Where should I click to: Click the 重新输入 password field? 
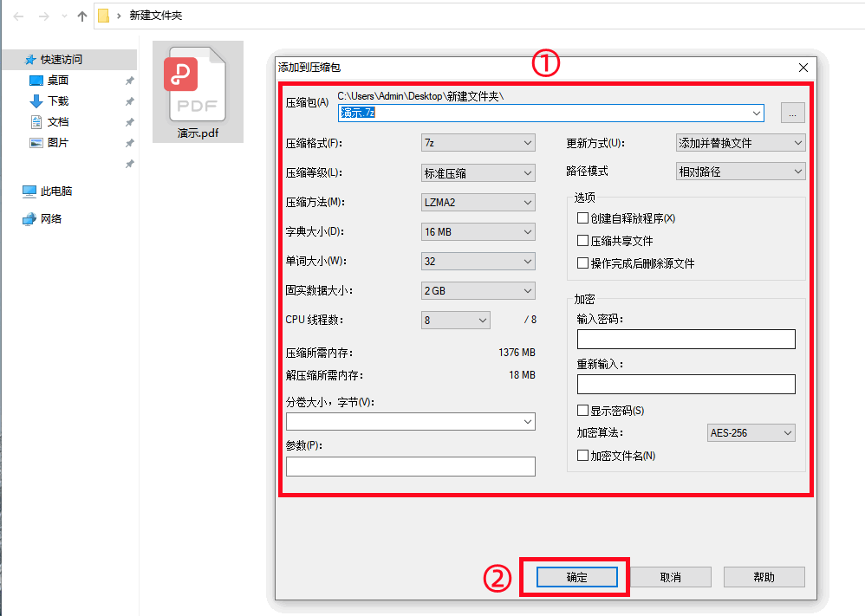tap(686, 385)
